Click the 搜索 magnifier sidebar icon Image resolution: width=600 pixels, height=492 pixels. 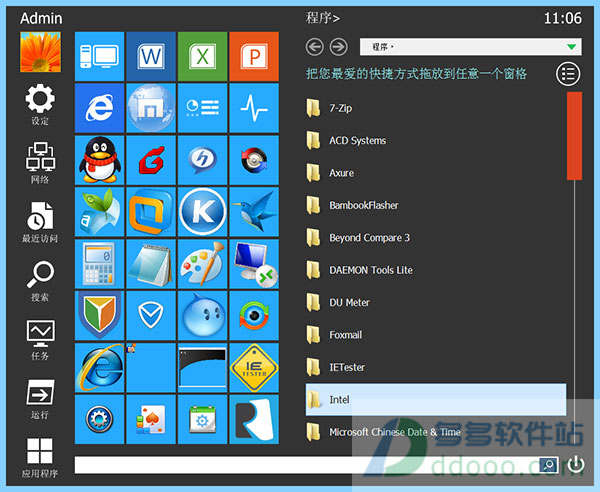point(40,281)
